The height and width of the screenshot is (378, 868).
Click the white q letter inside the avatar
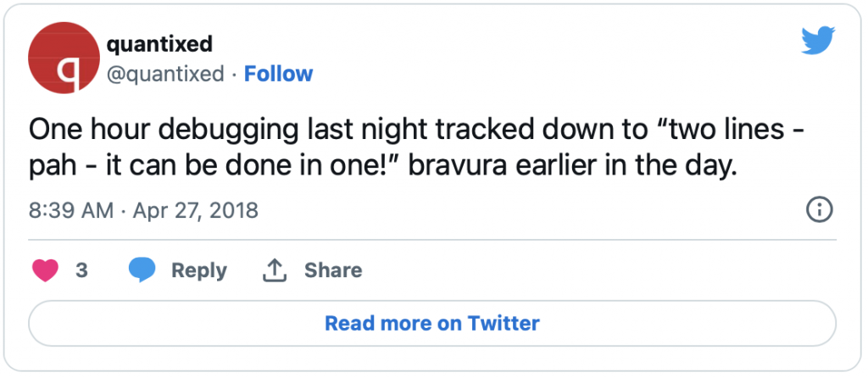pyautogui.click(x=71, y=73)
